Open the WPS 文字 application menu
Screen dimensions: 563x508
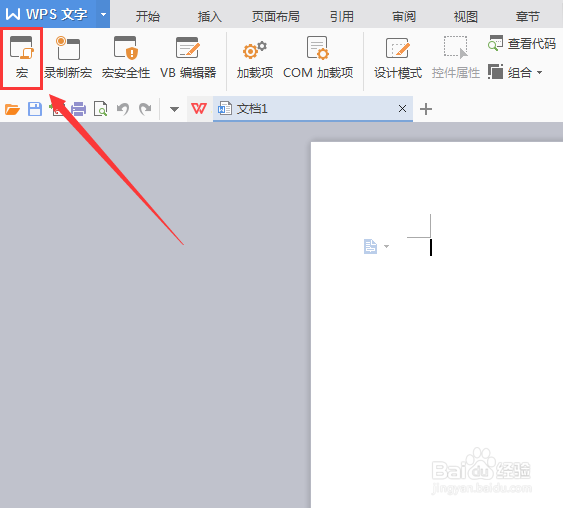[47, 14]
